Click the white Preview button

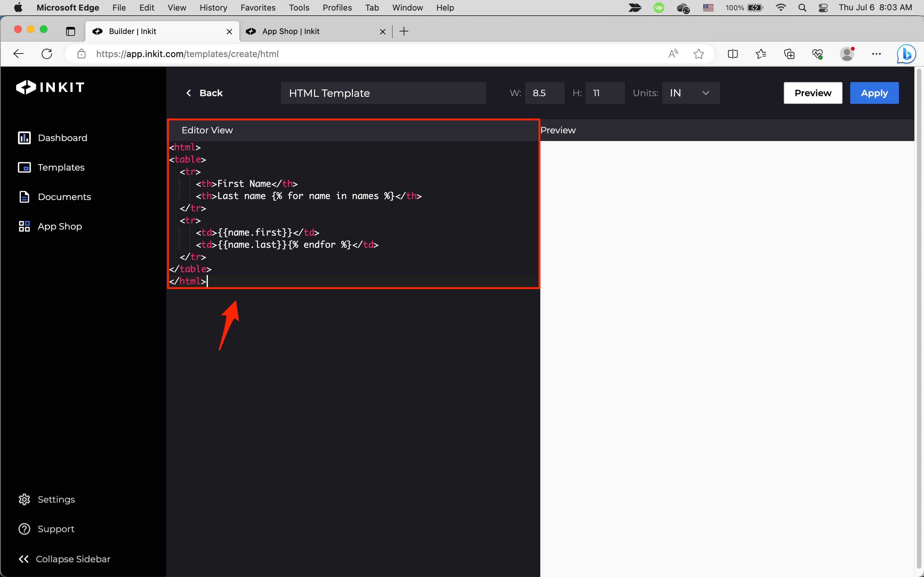[x=812, y=93]
